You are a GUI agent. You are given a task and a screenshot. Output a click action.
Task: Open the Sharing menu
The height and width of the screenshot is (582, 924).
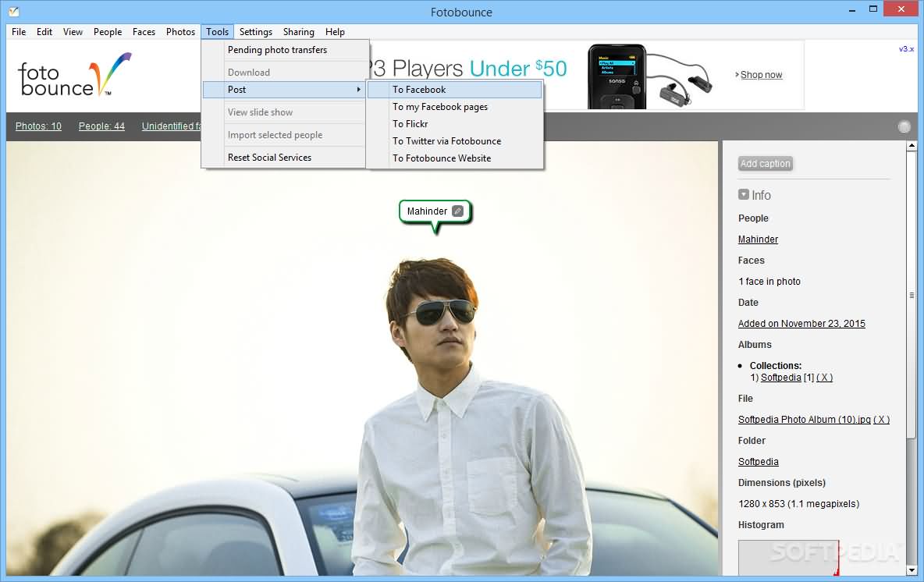[x=299, y=32]
